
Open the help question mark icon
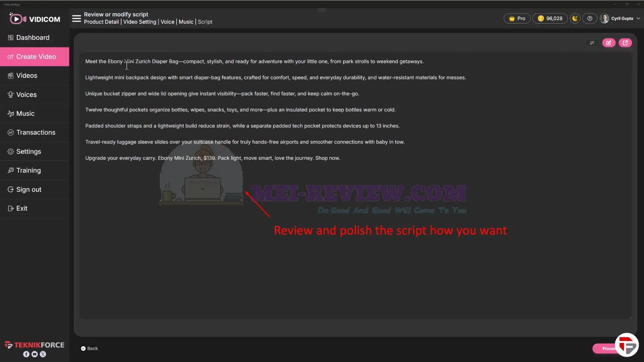[590, 18]
